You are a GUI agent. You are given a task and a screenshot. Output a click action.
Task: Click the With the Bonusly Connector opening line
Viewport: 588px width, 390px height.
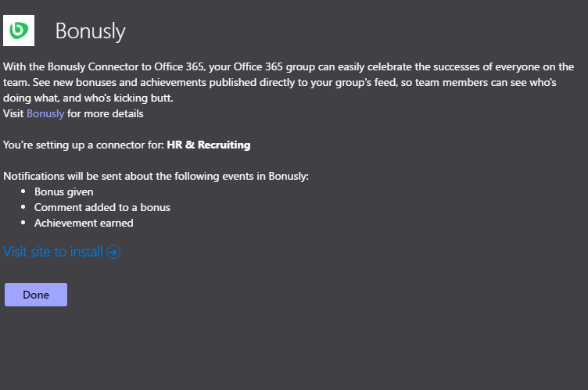click(289, 66)
